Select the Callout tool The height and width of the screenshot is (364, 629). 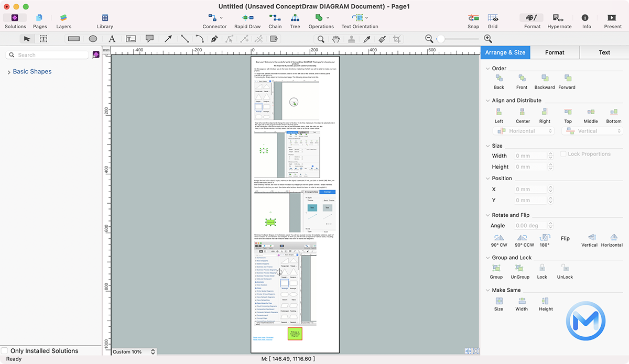coord(149,39)
